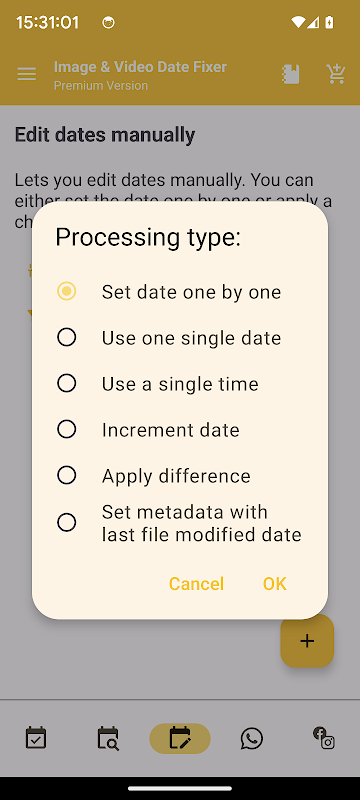The width and height of the screenshot is (360, 800).
Task: Cancel the Processing type dialog
Action: tap(196, 584)
